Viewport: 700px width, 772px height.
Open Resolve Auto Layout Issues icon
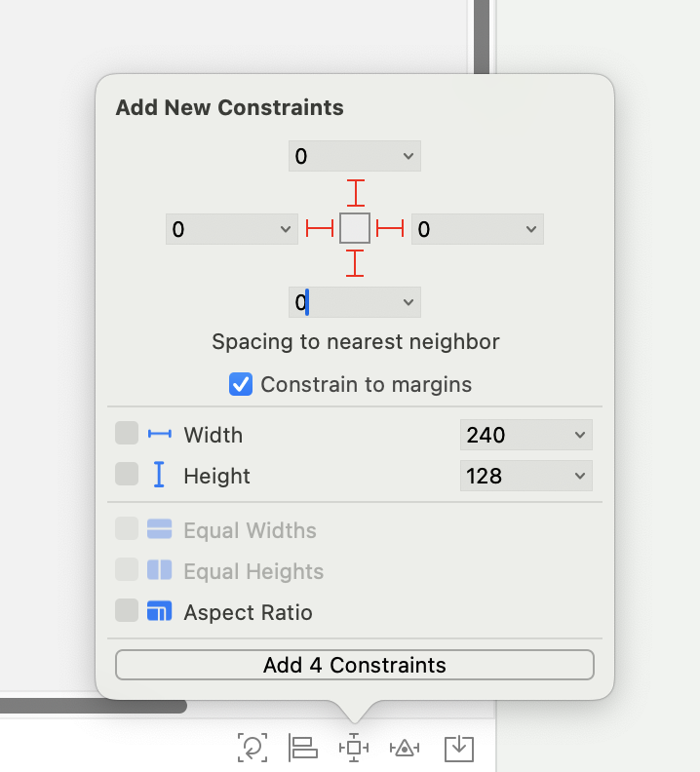[404, 748]
